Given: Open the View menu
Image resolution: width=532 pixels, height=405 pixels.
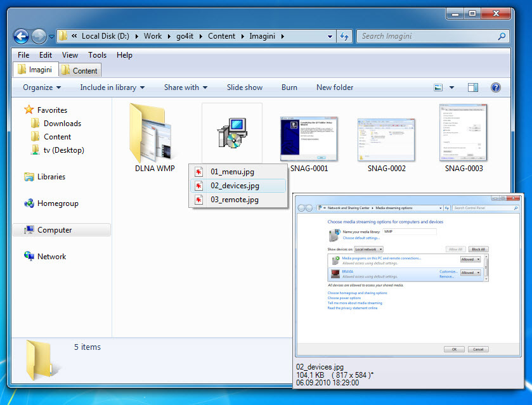Looking at the screenshot, I should (x=70, y=55).
